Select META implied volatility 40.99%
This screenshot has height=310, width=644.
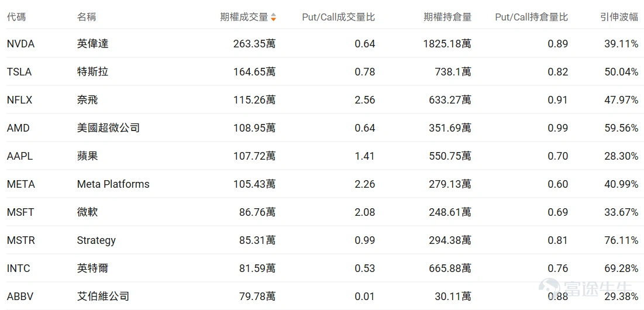coord(621,184)
